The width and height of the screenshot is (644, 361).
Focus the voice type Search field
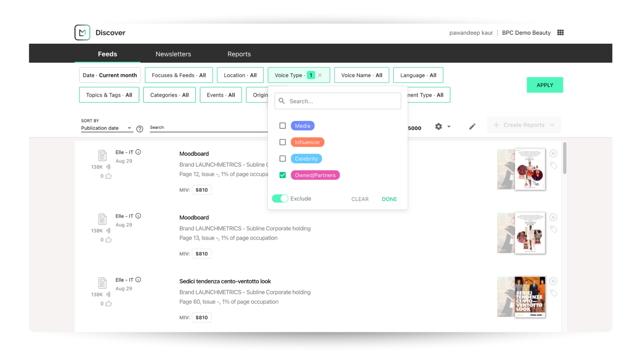[x=342, y=101]
